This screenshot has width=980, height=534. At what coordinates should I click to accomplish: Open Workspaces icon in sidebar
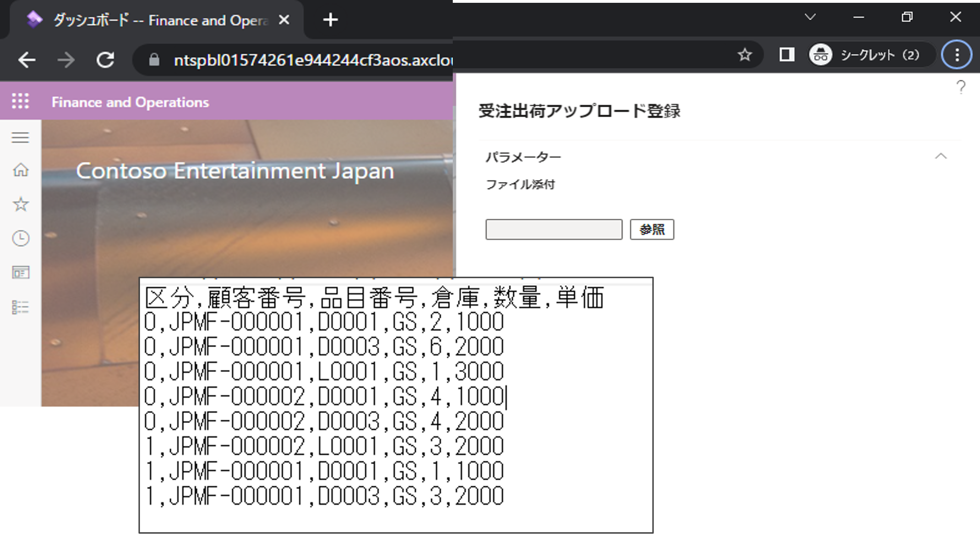[20, 273]
